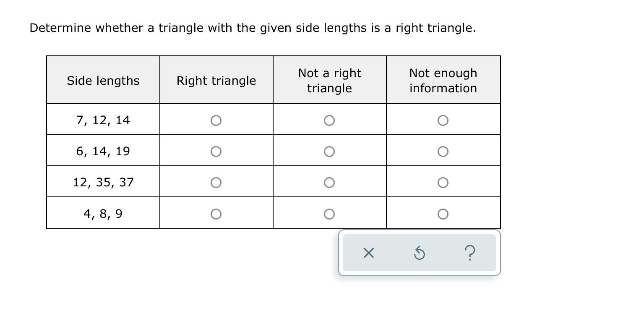Pick Not enough information for 6, 14, 19
644x332 pixels.
(443, 152)
